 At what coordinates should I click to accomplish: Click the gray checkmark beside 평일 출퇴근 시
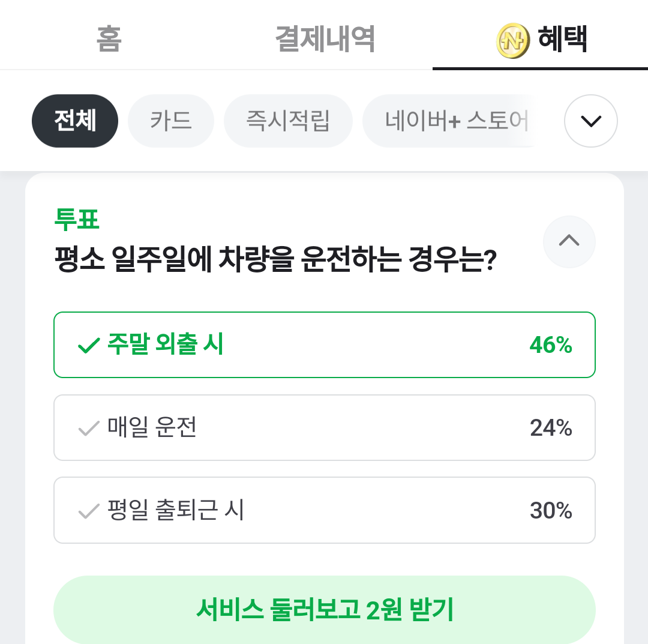tap(88, 511)
